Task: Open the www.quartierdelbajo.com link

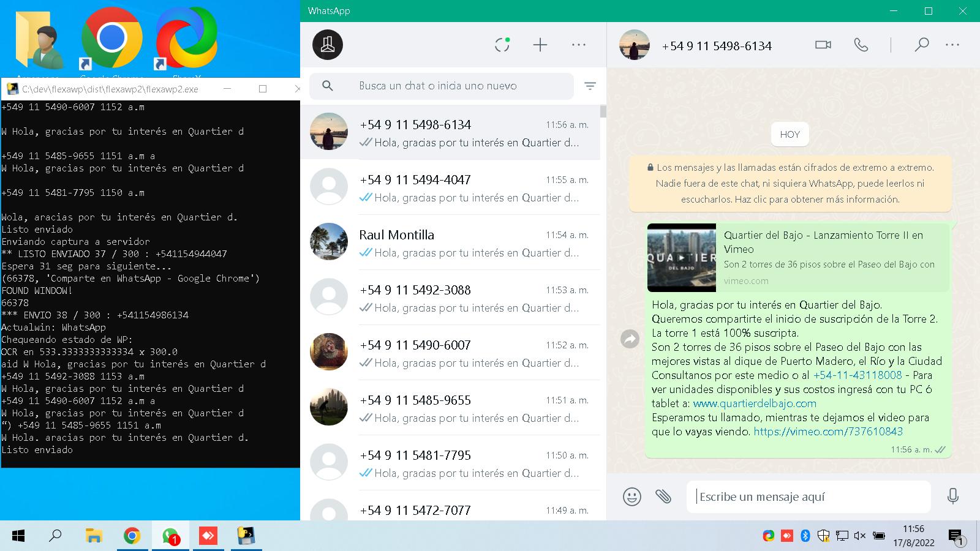Action: coord(755,403)
